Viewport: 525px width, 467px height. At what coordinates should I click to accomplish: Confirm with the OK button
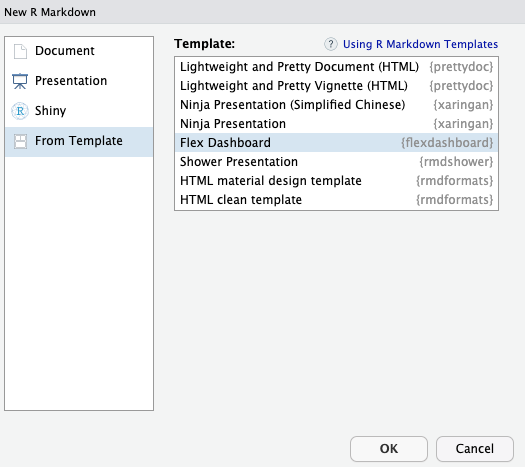click(x=389, y=449)
